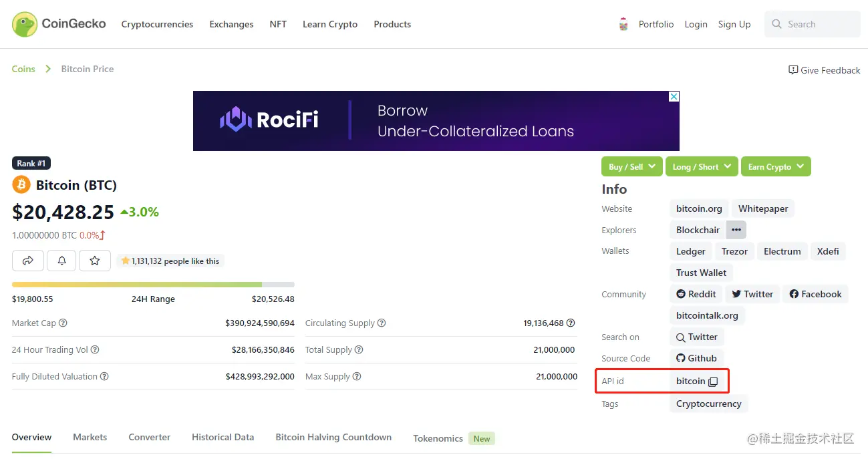
Task: Open the Ledger wallet link
Action: pyautogui.click(x=691, y=251)
